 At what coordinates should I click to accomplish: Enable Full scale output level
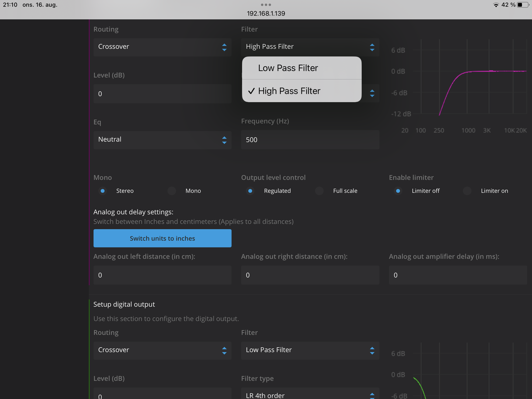pos(320,191)
